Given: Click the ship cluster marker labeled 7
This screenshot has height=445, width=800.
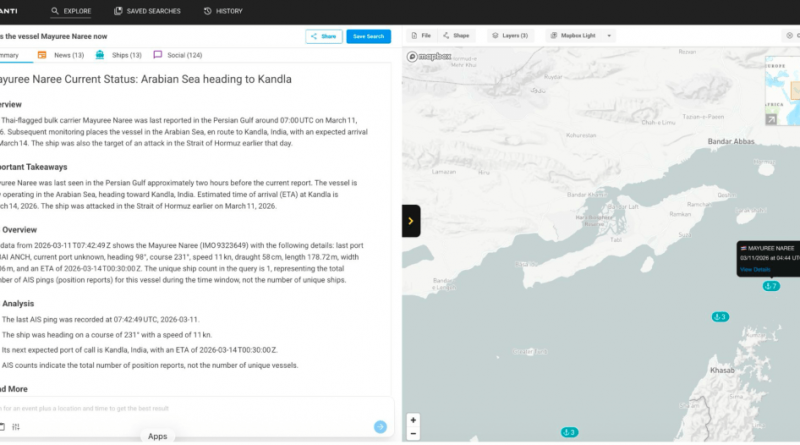Looking at the screenshot, I should tap(770, 286).
